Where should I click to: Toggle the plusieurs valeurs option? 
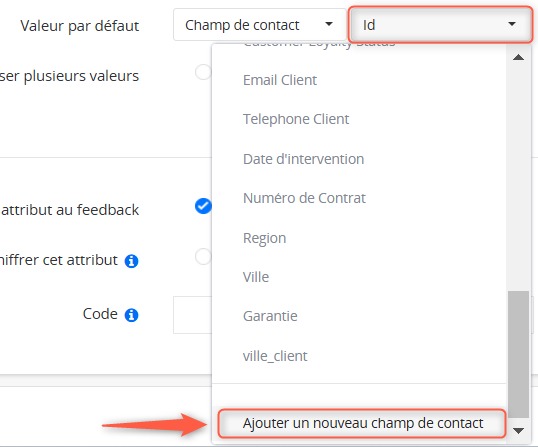pos(203,72)
